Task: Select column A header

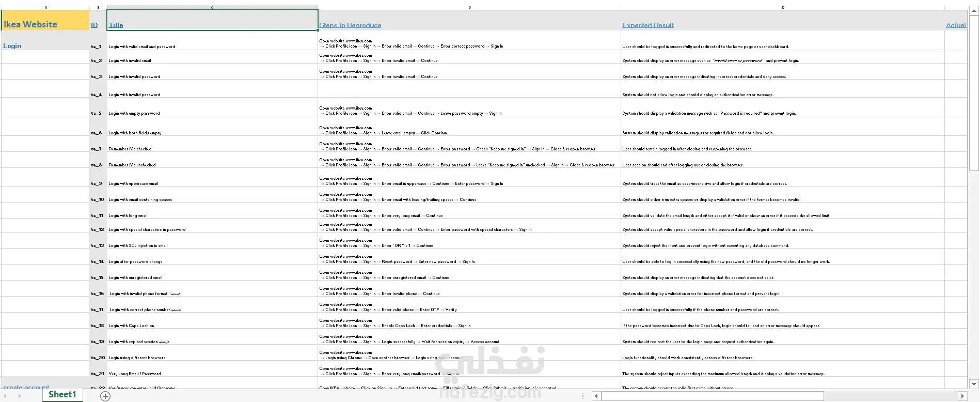Action: point(45,7)
